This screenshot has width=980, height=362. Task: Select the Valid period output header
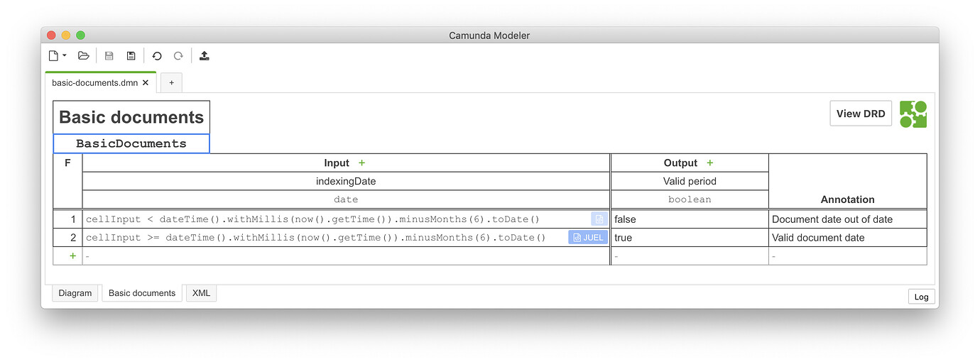coord(690,181)
